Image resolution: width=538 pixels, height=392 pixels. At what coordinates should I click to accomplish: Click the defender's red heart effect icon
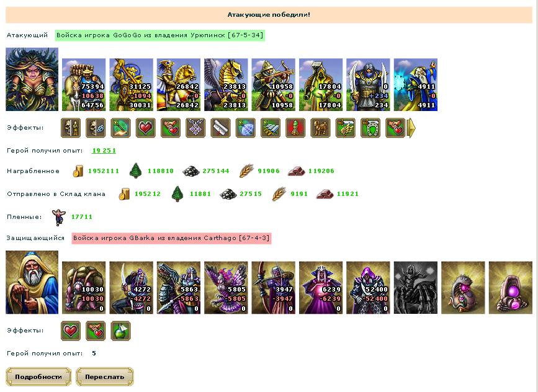pos(71,331)
